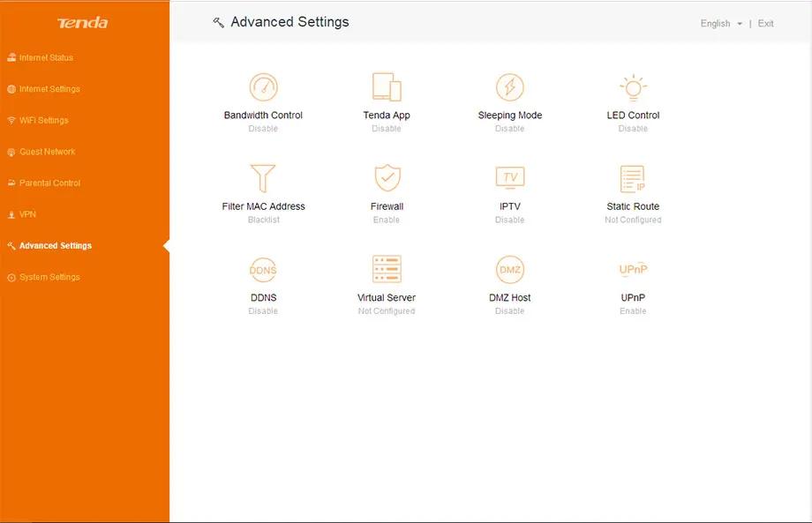The width and height of the screenshot is (812, 523).
Task: Open the UPnP icon
Action: (x=633, y=269)
